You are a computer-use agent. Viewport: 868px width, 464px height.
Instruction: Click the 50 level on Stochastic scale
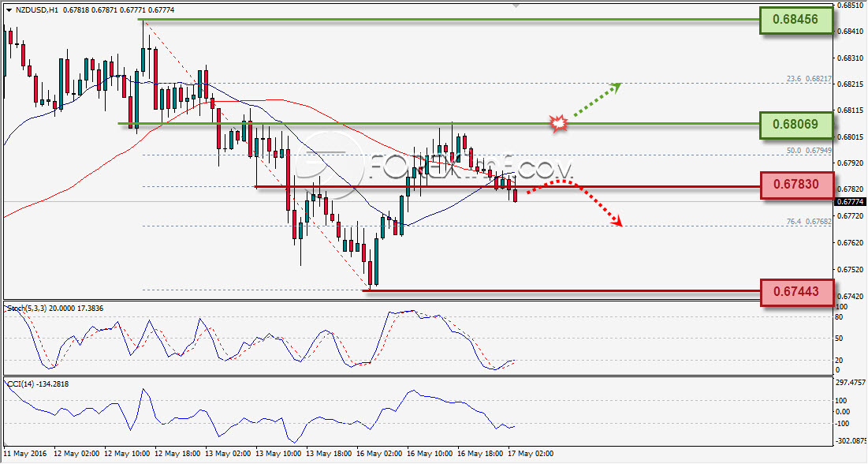[839, 339]
